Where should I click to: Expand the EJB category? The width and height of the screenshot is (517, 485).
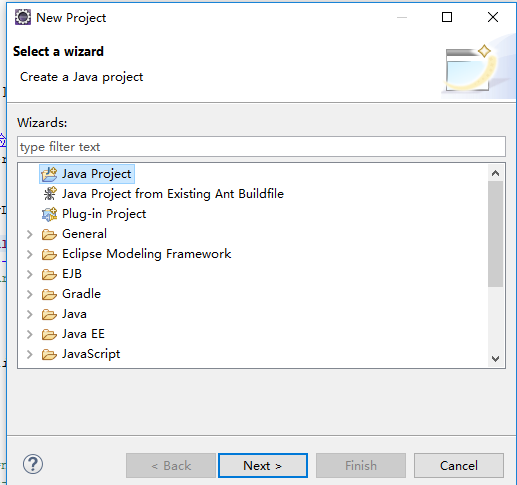[x=30, y=274]
